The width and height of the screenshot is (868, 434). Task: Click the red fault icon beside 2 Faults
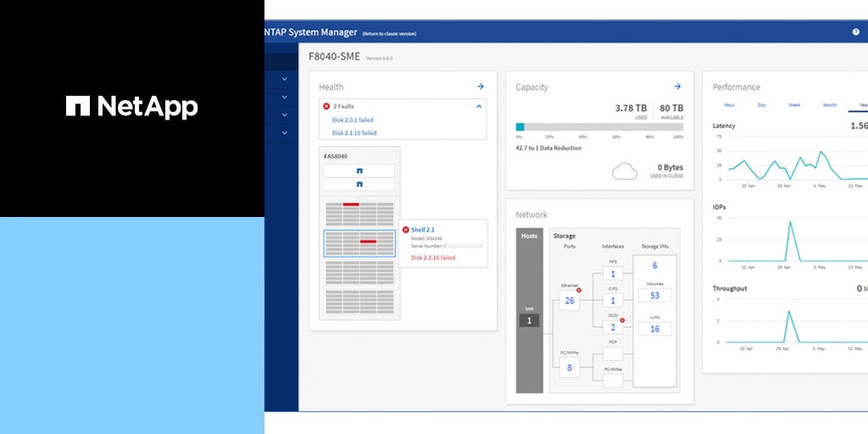point(326,107)
